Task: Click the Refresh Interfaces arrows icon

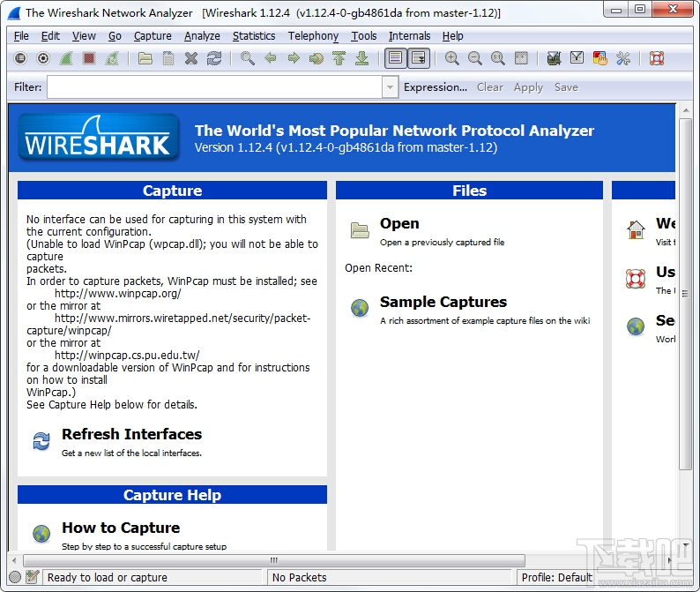Action: point(41,441)
